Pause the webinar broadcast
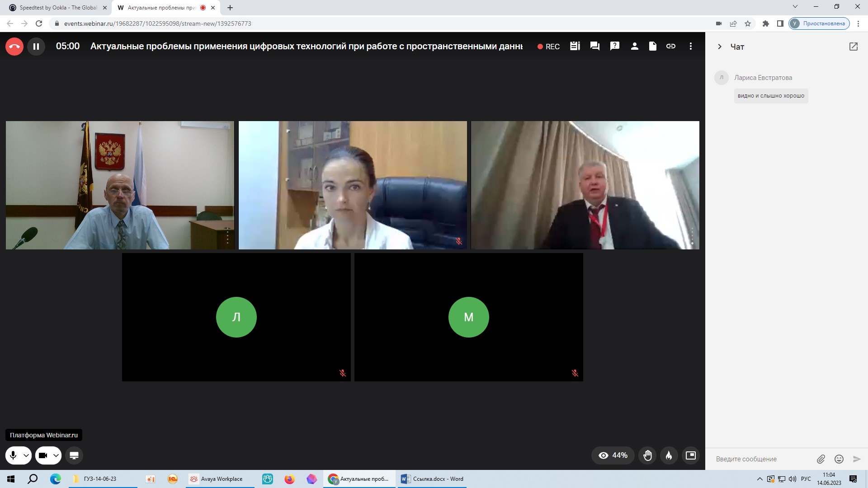 point(36,46)
